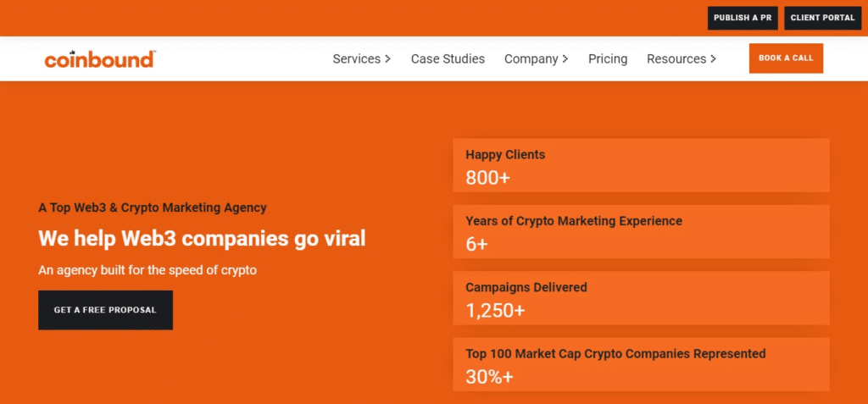Click the 'We help Web3 companies go viral' headline
The image size is (868, 404).
click(202, 239)
